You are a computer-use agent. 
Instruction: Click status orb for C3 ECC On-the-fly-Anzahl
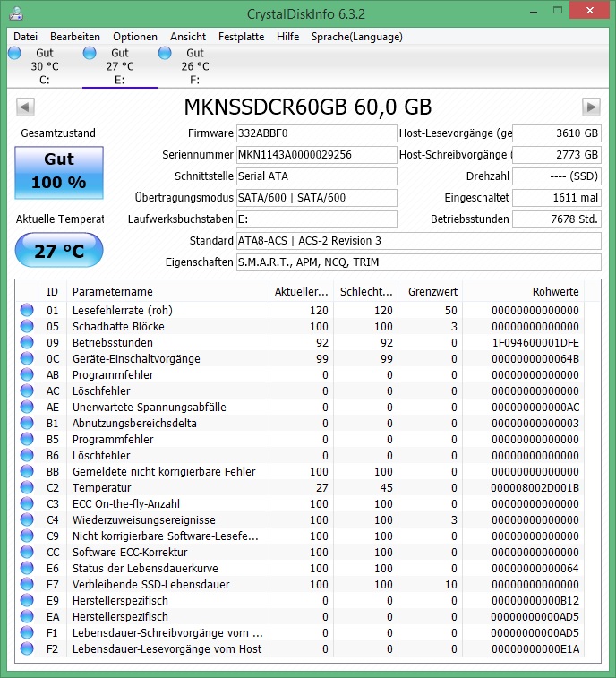(x=27, y=503)
